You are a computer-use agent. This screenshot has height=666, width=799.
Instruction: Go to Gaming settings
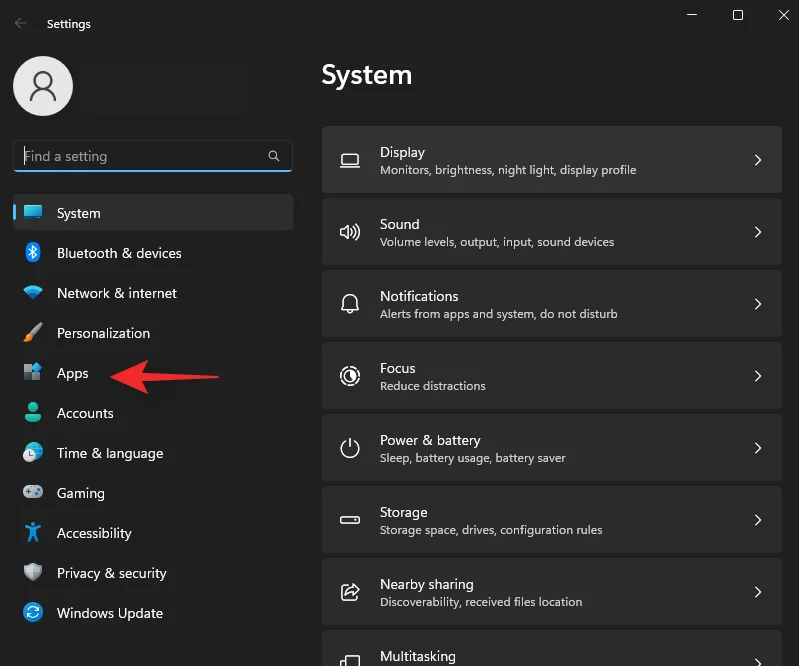[x=153, y=493]
